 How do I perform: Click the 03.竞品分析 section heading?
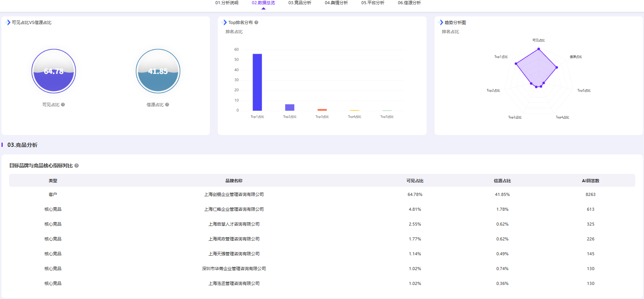point(22,145)
